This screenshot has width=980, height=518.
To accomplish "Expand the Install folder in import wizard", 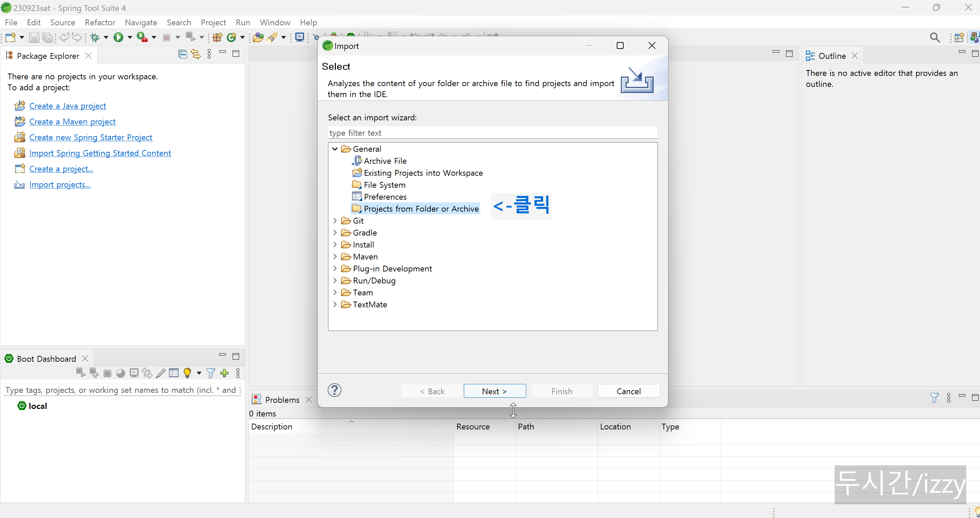I will 335,244.
